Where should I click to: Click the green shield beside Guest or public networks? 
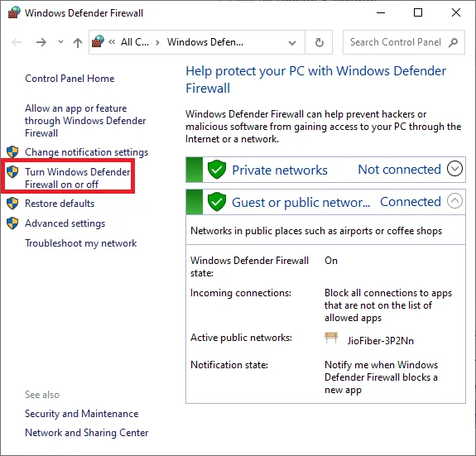(x=217, y=201)
